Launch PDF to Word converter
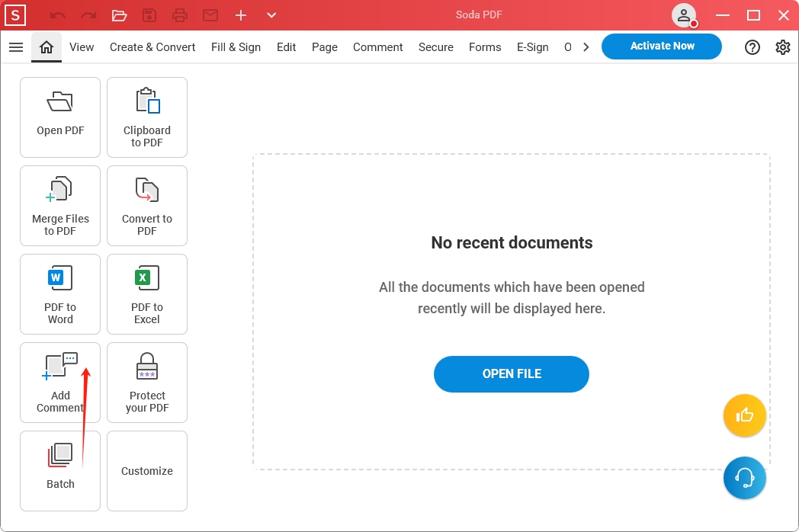799x532 pixels. pyautogui.click(x=60, y=294)
